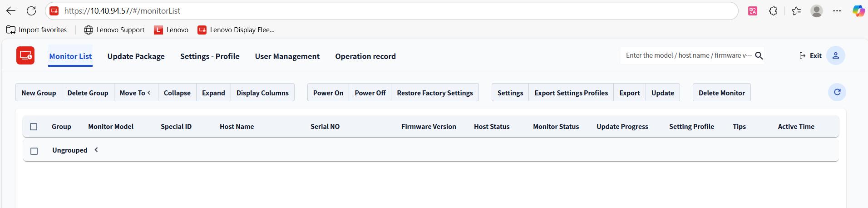Open browser extensions puzzle icon
Image resolution: width=868 pixels, height=208 pixels.
774,11
